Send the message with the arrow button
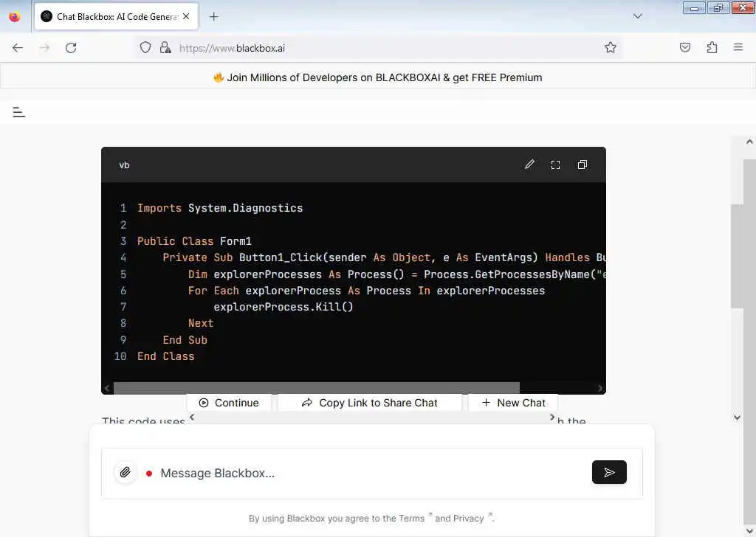The image size is (756, 537). [609, 472]
